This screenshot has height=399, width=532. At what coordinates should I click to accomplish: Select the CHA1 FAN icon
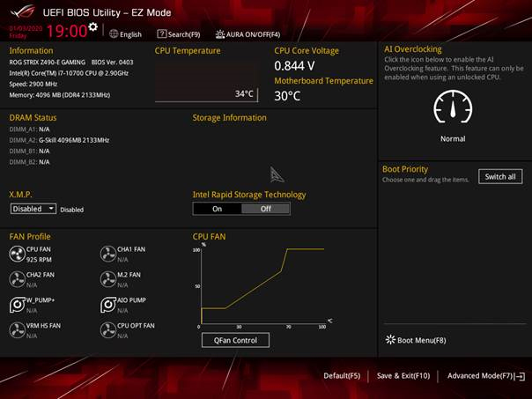[108, 255]
